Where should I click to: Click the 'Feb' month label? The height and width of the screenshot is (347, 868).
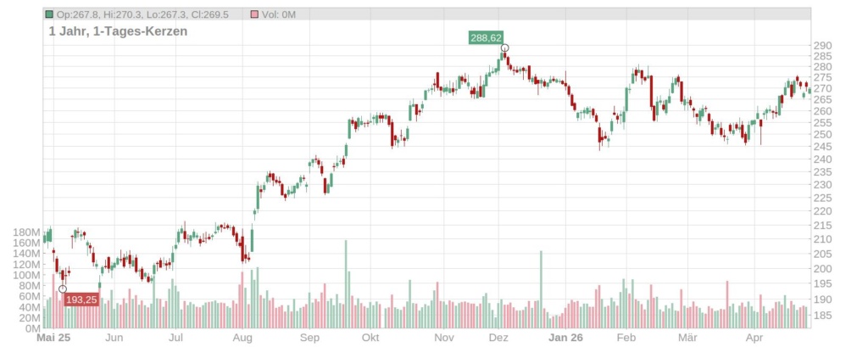626,338
